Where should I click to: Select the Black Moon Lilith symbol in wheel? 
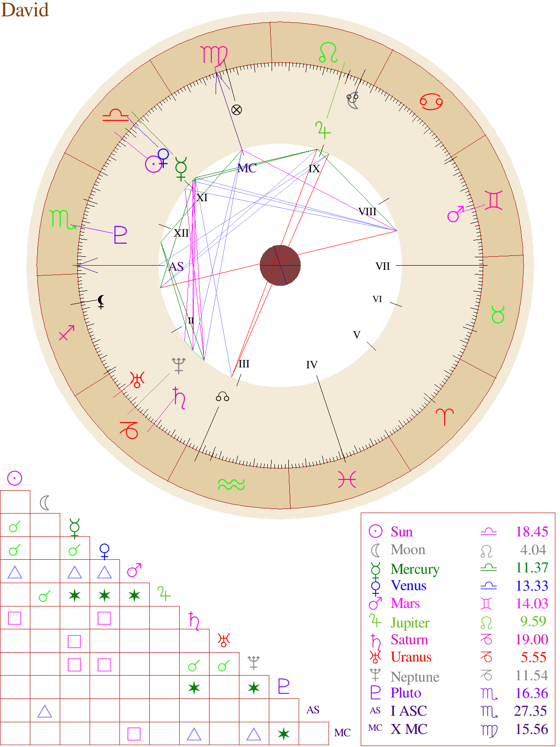coord(101,302)
